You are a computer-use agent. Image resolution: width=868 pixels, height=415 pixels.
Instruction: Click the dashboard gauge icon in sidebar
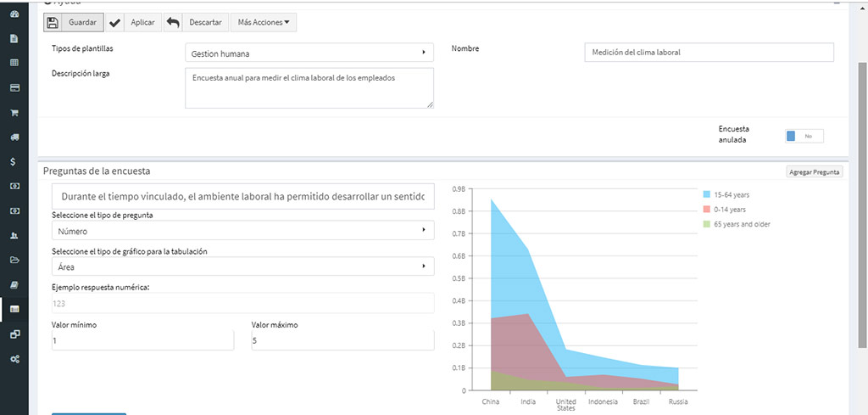click(x=14, y=14)
